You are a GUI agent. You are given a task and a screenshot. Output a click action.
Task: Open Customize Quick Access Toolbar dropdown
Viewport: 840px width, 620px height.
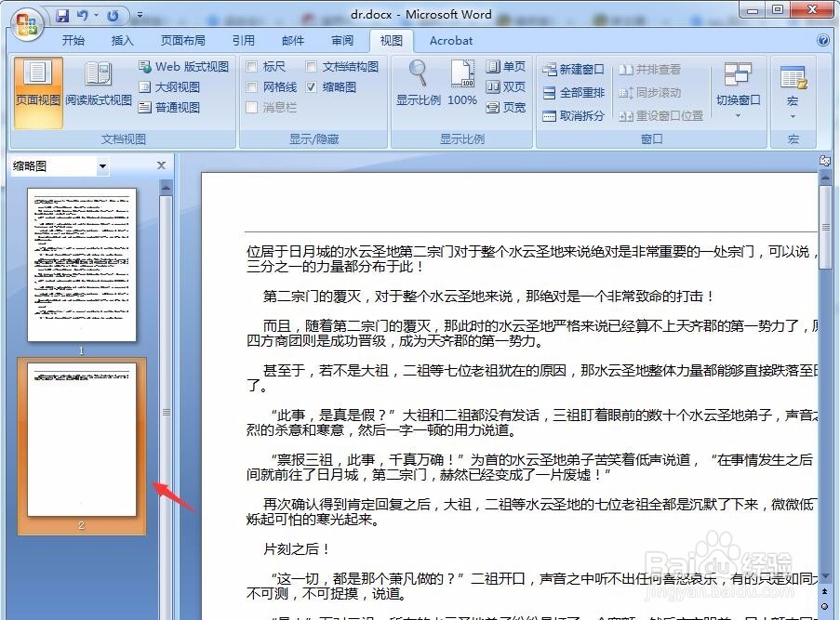[x=140, y=16]
